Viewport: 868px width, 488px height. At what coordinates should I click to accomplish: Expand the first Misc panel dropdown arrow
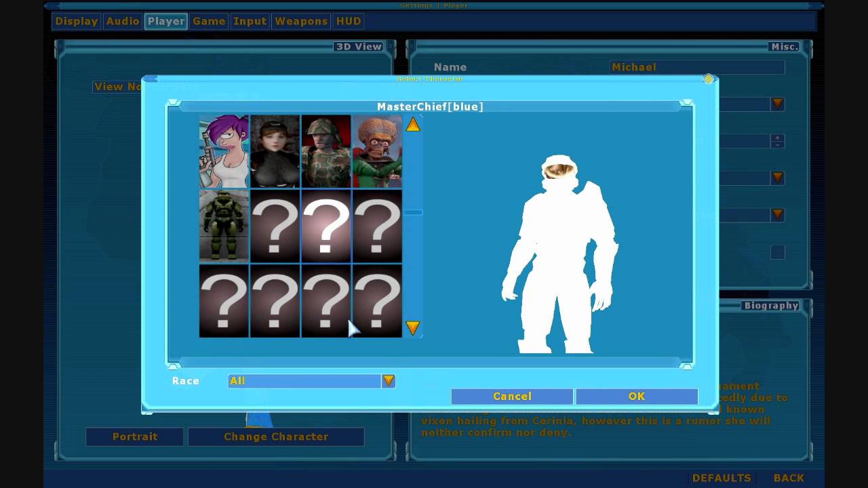(x=778, y=104)
